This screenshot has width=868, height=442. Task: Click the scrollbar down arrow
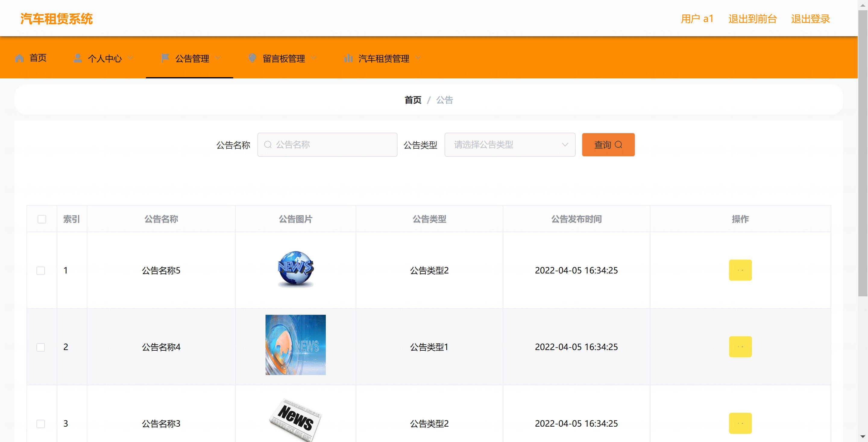863,437
